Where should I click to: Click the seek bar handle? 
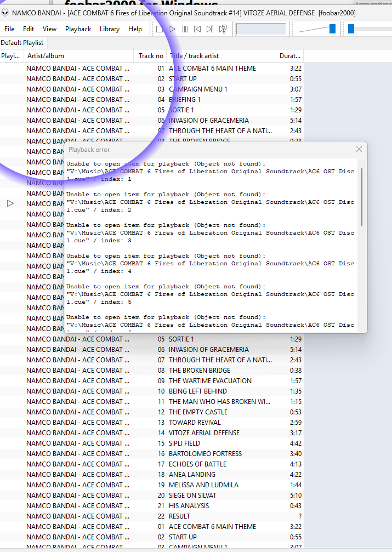351,29
